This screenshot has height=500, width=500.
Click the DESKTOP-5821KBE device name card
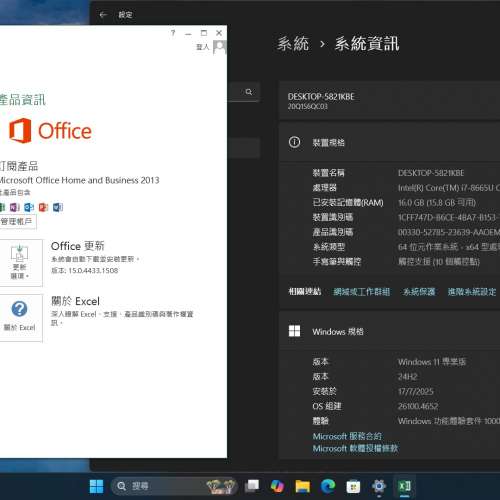tap(389, 101)
